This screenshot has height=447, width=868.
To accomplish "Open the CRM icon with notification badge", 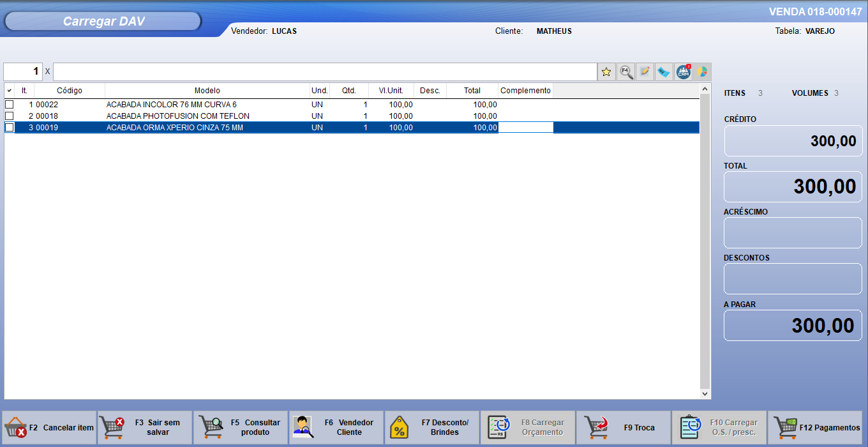I will point(683,72).
